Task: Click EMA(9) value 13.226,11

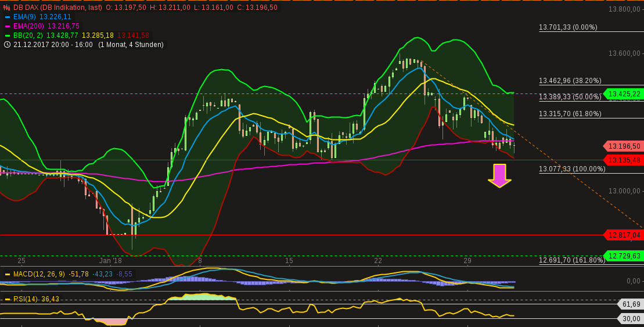Action: point(55,17)
